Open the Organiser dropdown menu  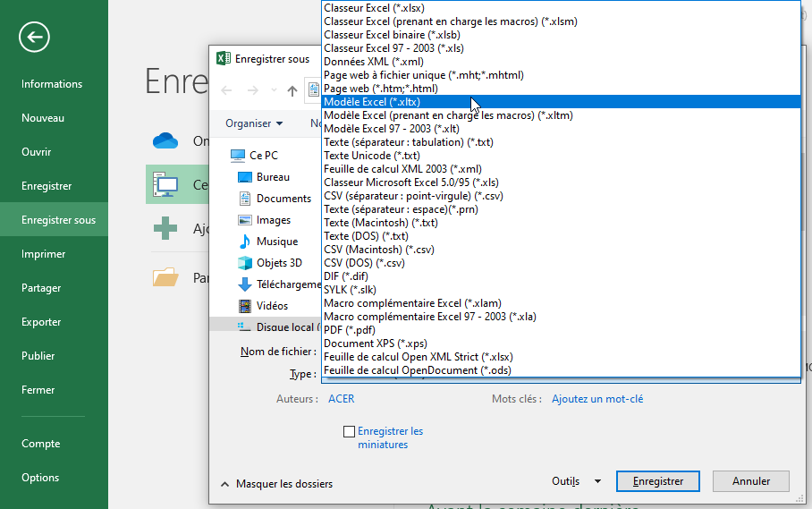(254, 123)
